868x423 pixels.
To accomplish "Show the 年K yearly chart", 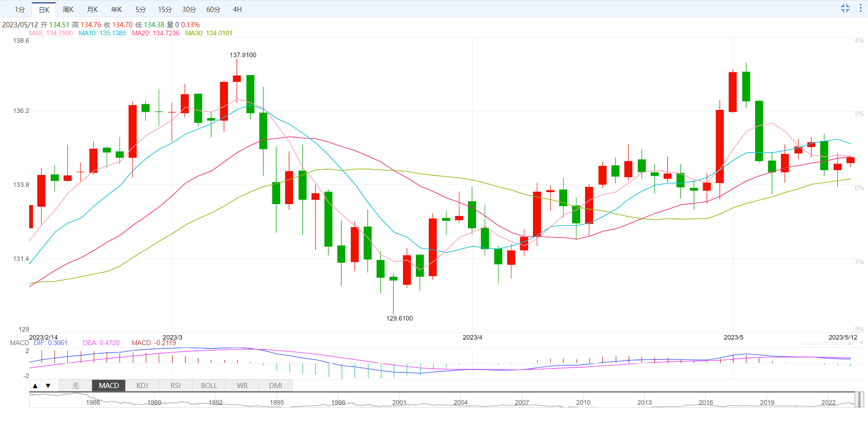I will click(x=117, y=10).
